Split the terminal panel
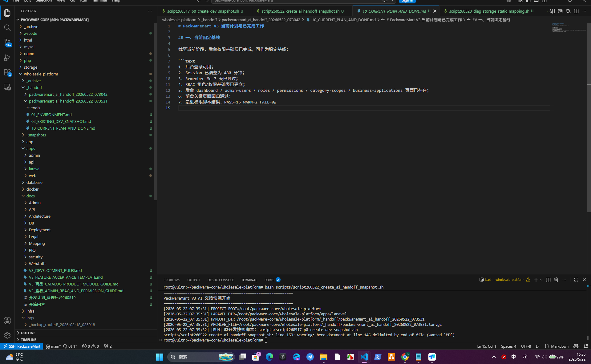 pos(548,280)
